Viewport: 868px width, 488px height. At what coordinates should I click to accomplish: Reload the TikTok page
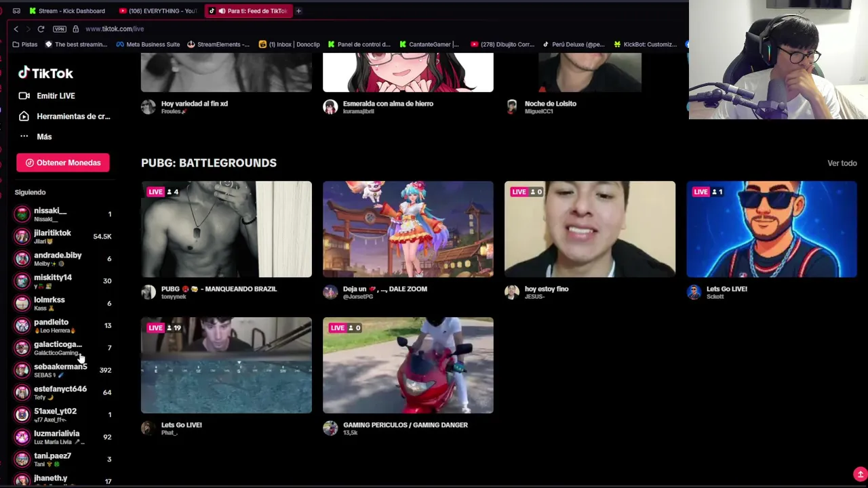[41, 29]
